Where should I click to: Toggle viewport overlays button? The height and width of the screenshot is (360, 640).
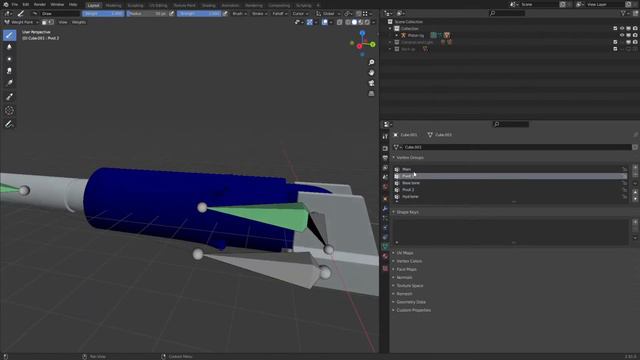pyautogui.click(x=325, y=22)
